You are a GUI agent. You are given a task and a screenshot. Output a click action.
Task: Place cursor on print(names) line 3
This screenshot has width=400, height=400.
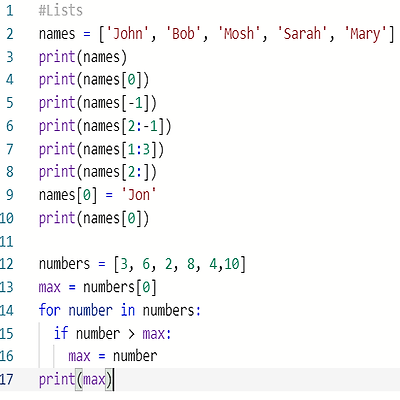click(83, 57)
